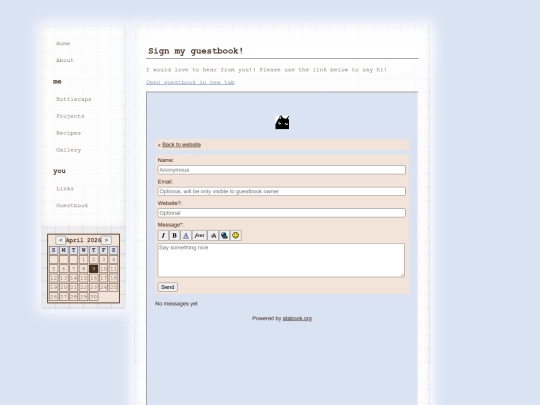Focus the Email input field
Screen dimensions: 540x405
[x=282, y=191]
